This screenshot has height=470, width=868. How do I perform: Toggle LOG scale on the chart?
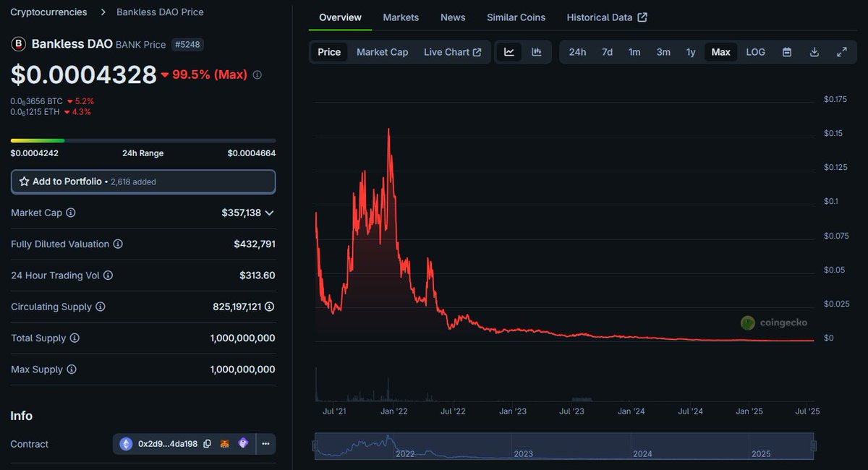pos(755,52)
